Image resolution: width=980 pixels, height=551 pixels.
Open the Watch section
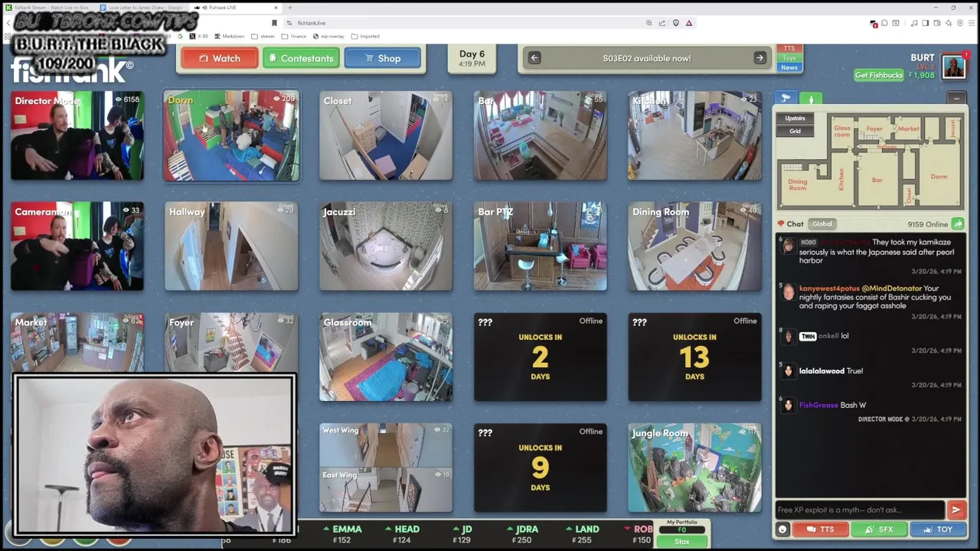click(220, 58)
